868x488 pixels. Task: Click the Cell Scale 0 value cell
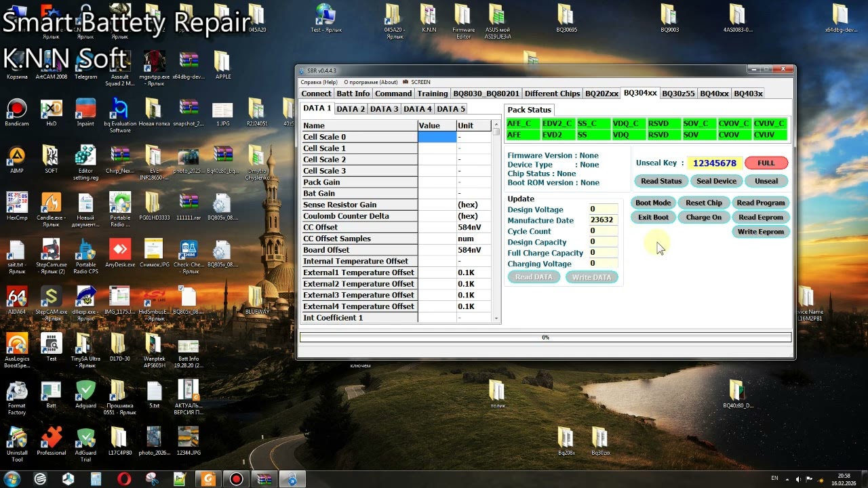437,137
